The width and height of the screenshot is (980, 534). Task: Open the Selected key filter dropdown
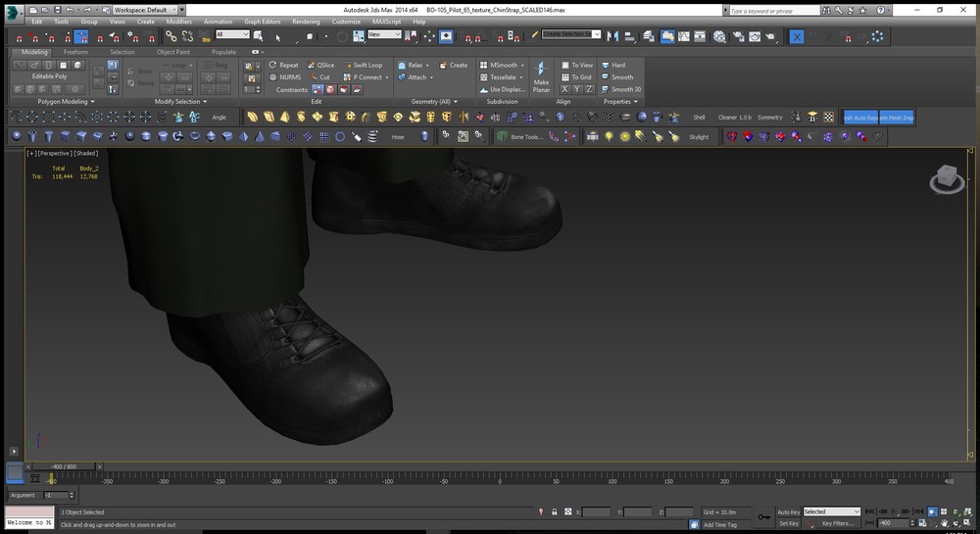(x=831, y=511)
